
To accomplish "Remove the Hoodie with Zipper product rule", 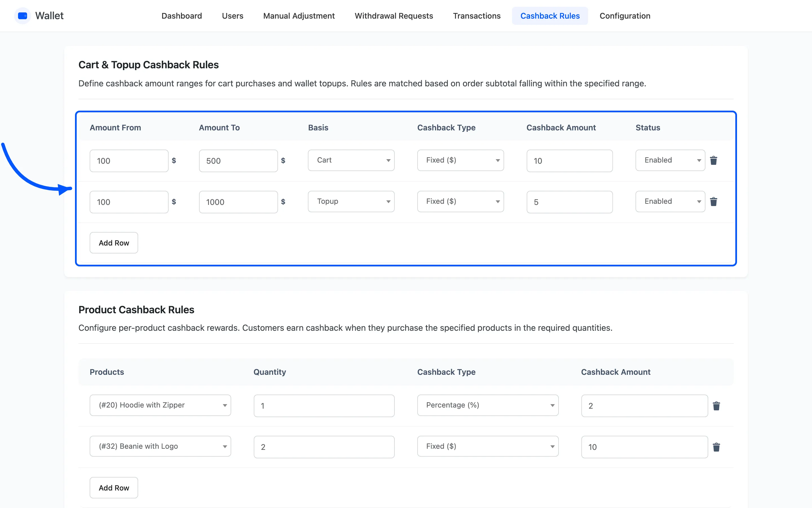I will (x=716, y=406).
